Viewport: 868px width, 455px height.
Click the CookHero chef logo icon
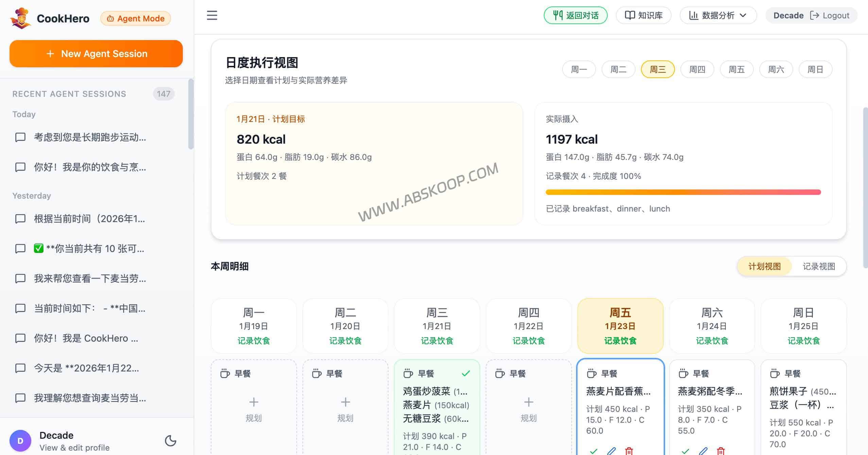[20, 18]
